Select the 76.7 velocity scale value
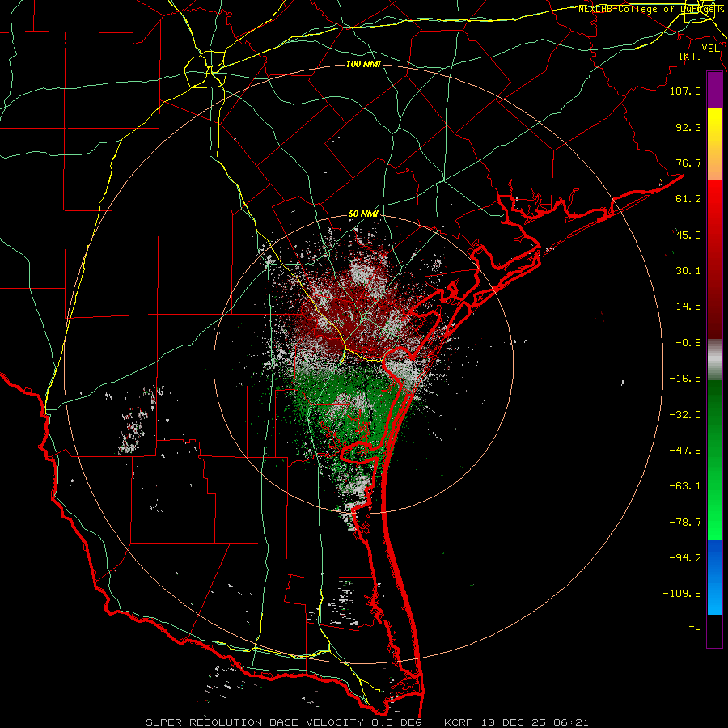The height and width of the screenshot is (728, 728). click(688, 163)
